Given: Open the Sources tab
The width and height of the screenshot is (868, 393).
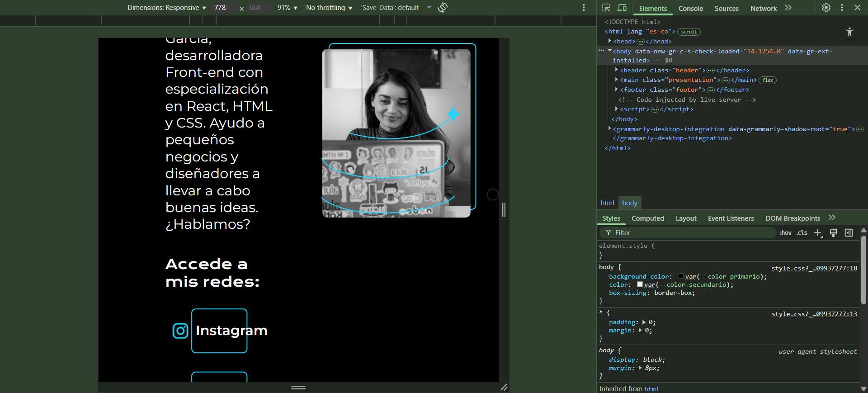Looking at the screenshot, I should (726, 8).
